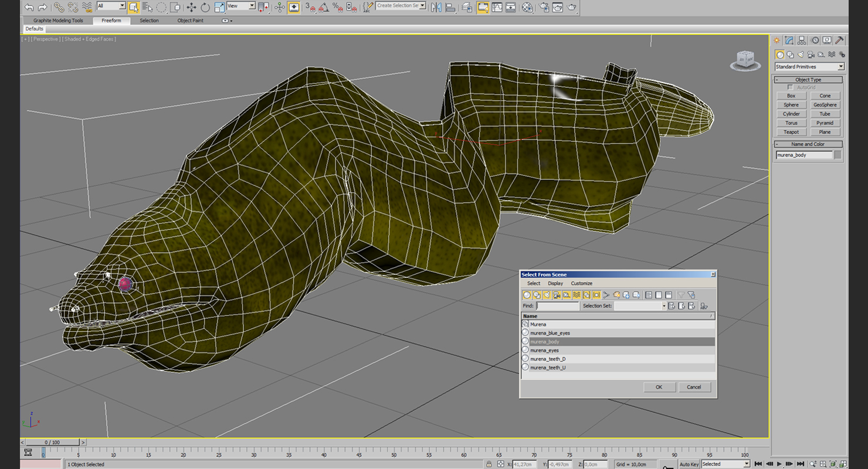Toggle the Auto Key button

(689, 464)
